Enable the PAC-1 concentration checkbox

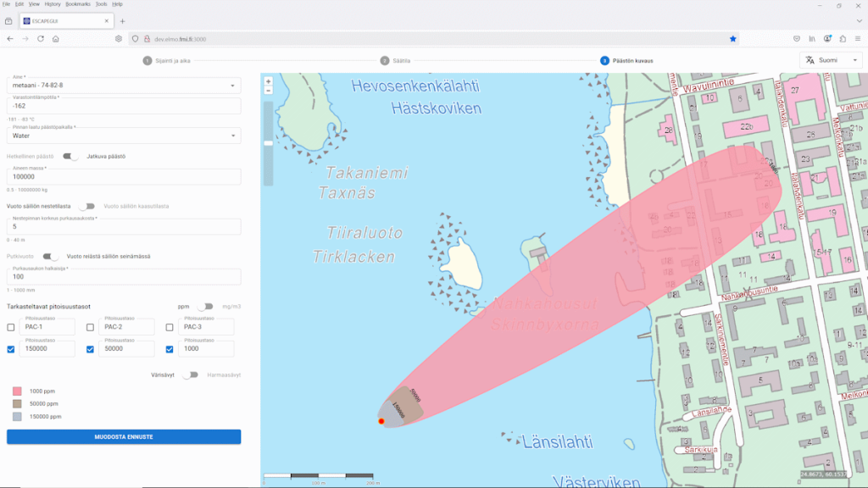[x=11, y=327]
